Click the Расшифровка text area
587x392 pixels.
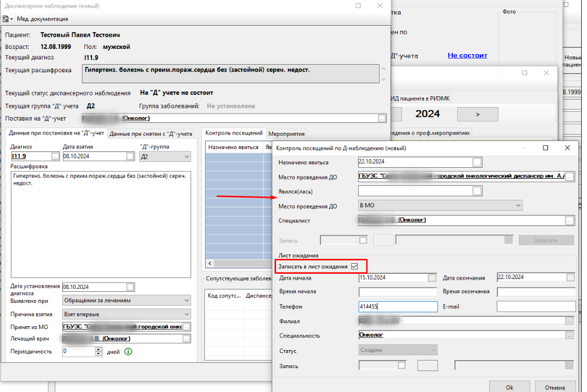[x=101, y=224]
